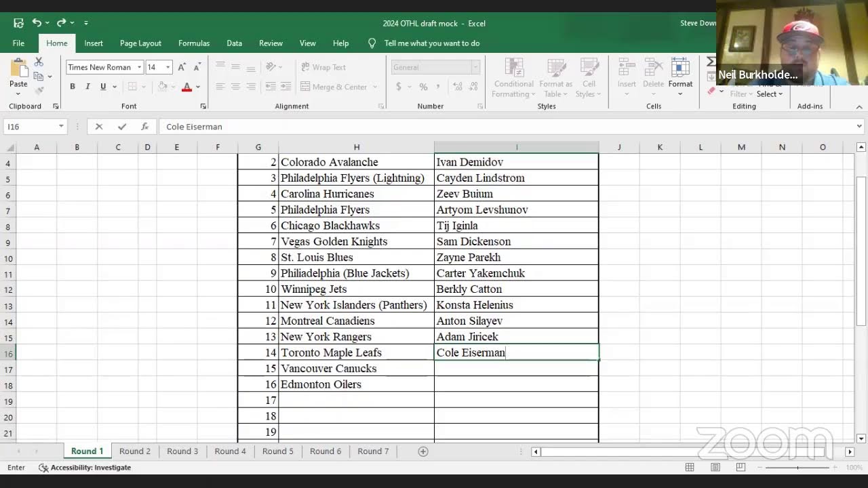Open Format as Table
Viewport: 868px width, 488px height.
click(x=556, y=78)
